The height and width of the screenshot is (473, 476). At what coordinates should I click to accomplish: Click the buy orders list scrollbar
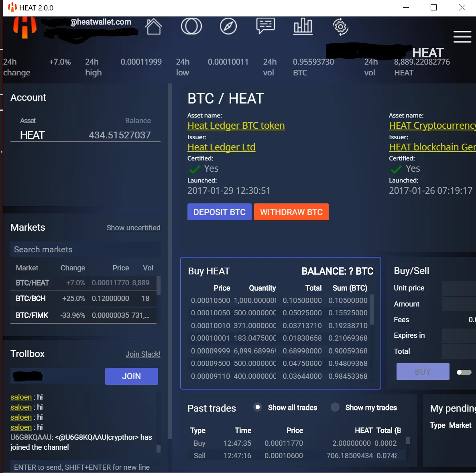click(x=372, y=309)
